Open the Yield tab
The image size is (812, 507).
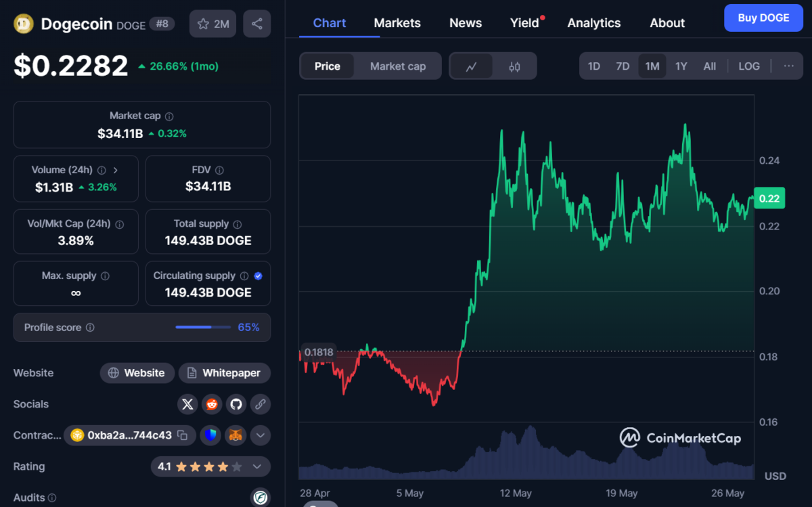tap(525, 23)
